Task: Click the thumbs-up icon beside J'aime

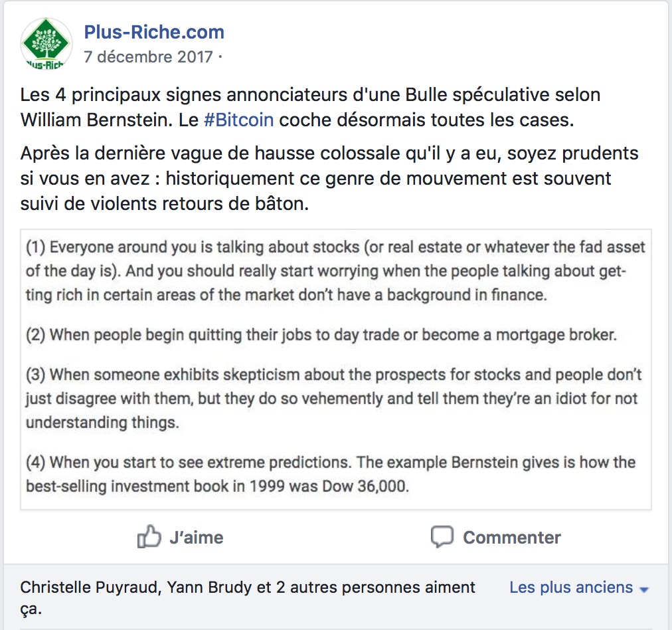Action: (x=149, y=537)
